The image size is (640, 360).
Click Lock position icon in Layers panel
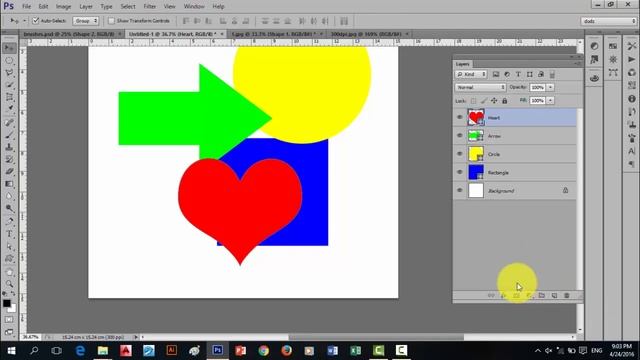494,100
